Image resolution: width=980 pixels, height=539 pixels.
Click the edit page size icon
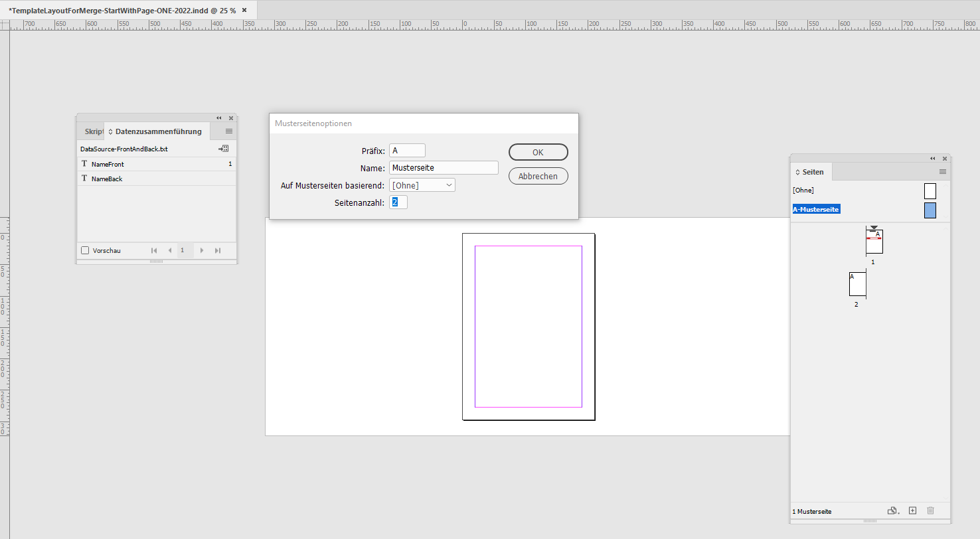pyautogui.click(x=893, y=510)
